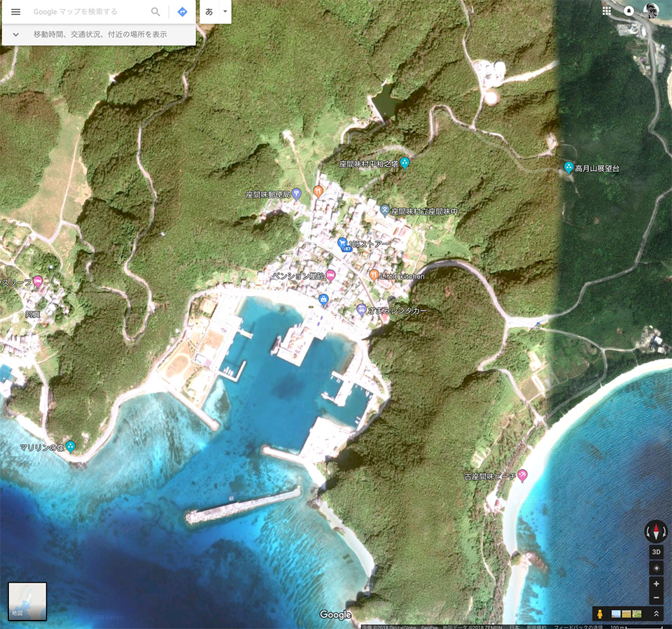Click the マリリンの像 label
Viewport: 672px width, 629px height.
pyautogui.click(x=43, y=448)
